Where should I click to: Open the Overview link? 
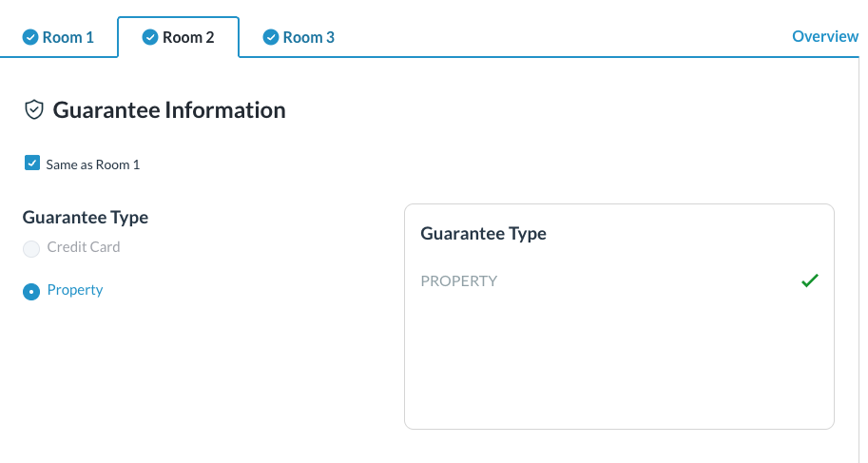point(824,36)
